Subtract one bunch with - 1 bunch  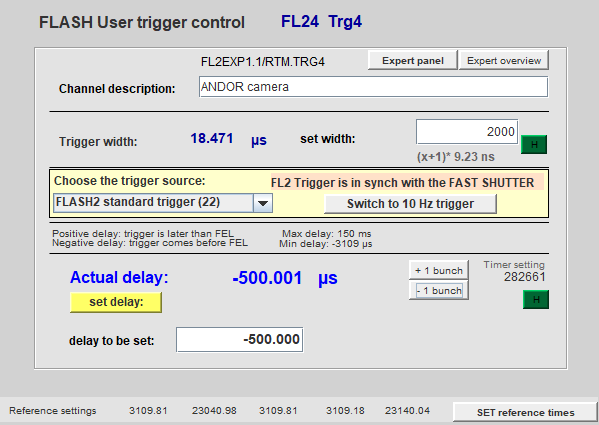439,291
